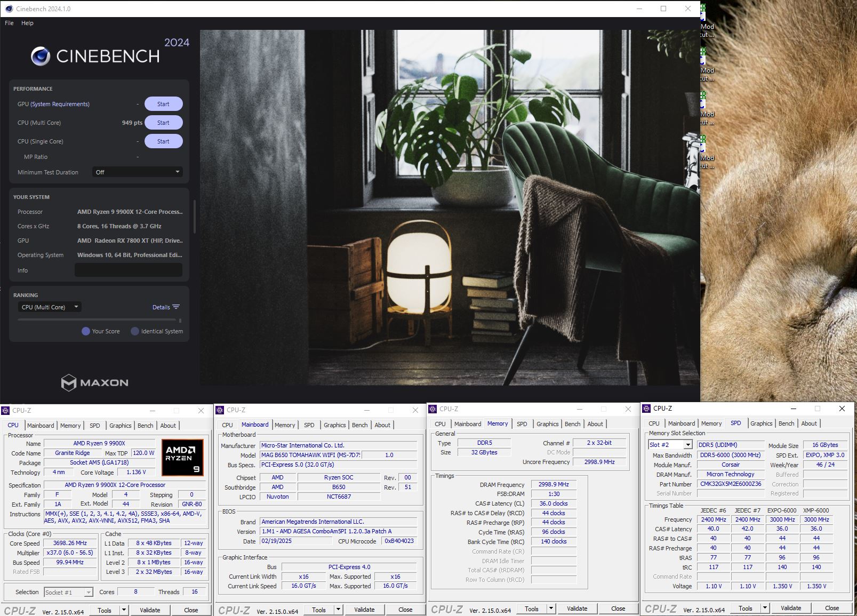Click the Details filter lines icon
This screenshot has width=857, height=616.
tap(176, 307)
